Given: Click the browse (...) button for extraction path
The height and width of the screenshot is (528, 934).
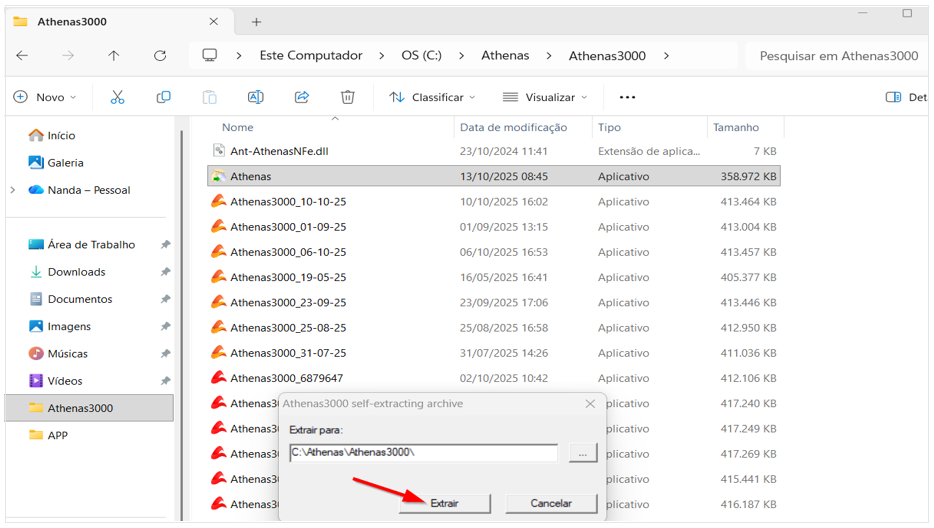Looking at the screenshot, I should point(583,453).
